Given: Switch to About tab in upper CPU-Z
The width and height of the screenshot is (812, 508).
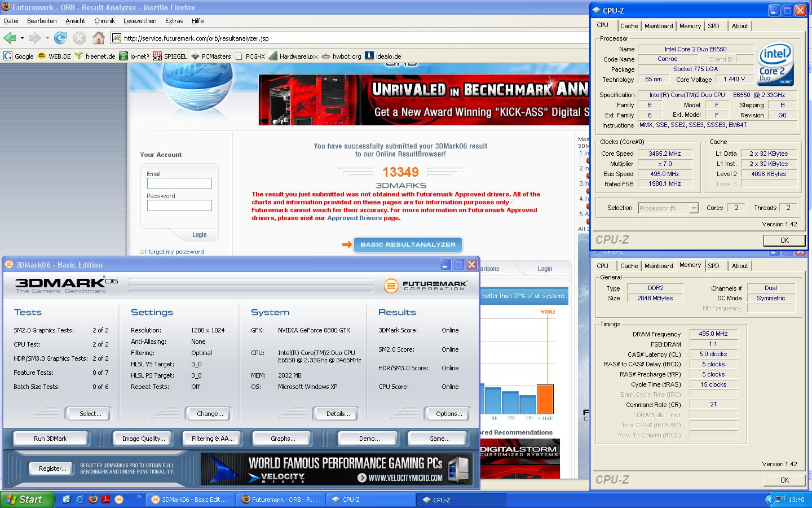Looking at the screenshot, I should pos(740,26).
